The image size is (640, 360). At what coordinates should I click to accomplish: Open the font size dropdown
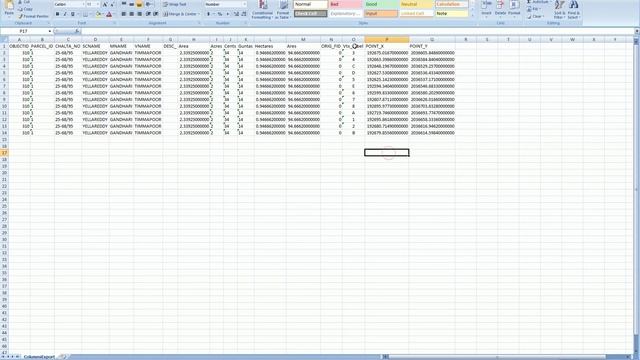98,4
